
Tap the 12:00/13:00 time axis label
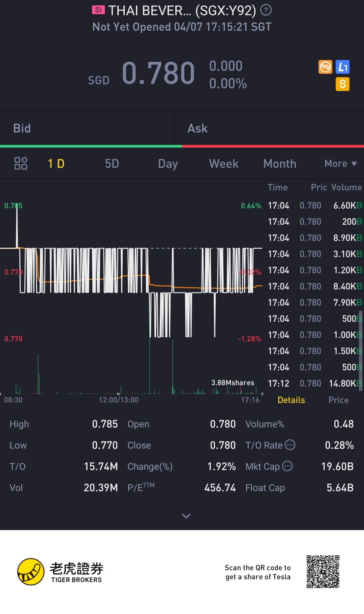pyautogui.click(x=119, y=400)
